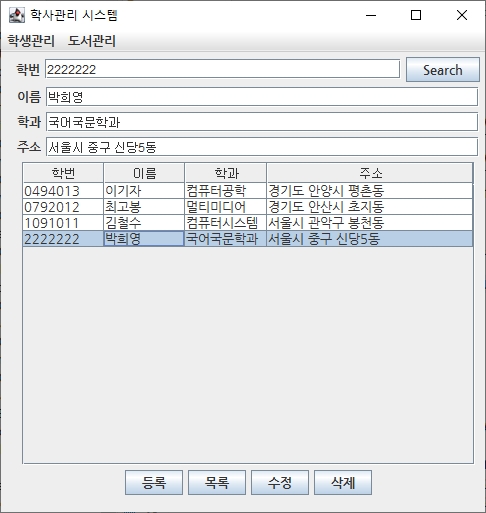The width and height of the screenshot is (486, 513).
Task: Click the department cell 컴퓨터공학
Action: pos(226,191)
